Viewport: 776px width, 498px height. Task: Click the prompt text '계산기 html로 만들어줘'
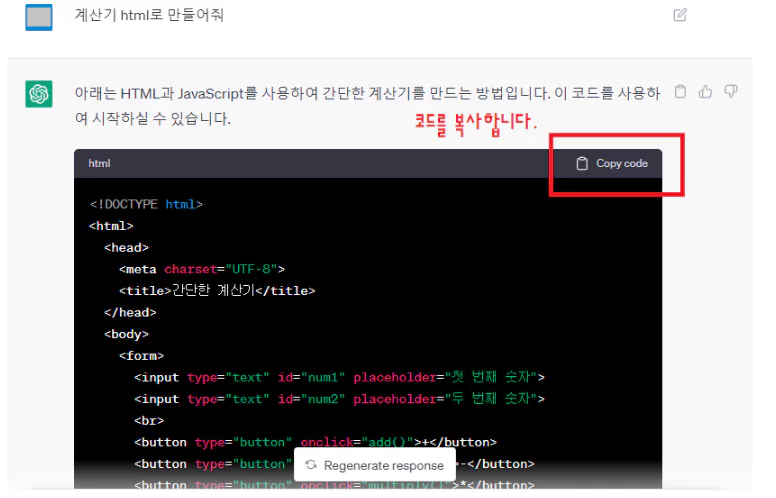click(x=149, y=15)
